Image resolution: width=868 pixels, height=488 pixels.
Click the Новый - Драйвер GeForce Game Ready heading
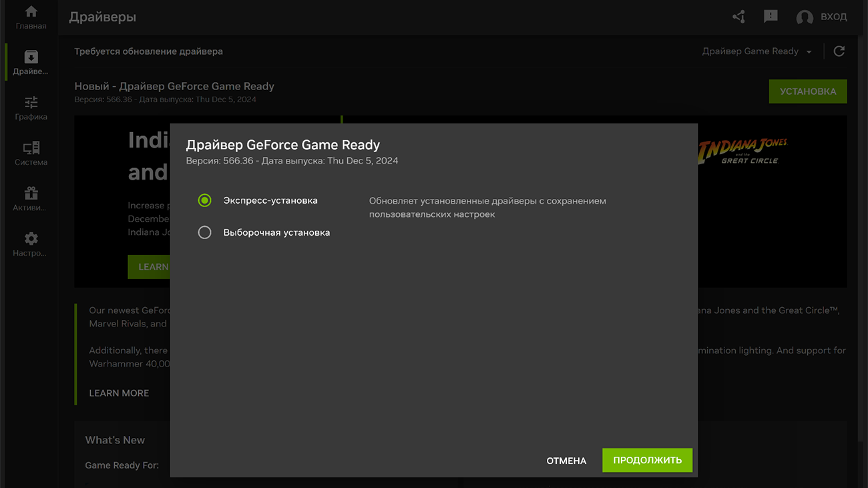pos(174,86)
